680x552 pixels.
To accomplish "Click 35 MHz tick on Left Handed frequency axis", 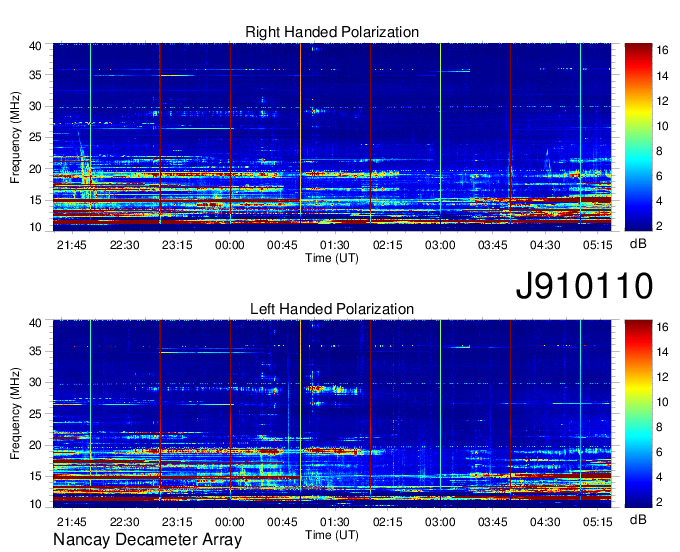I will (x=35, y=351).
